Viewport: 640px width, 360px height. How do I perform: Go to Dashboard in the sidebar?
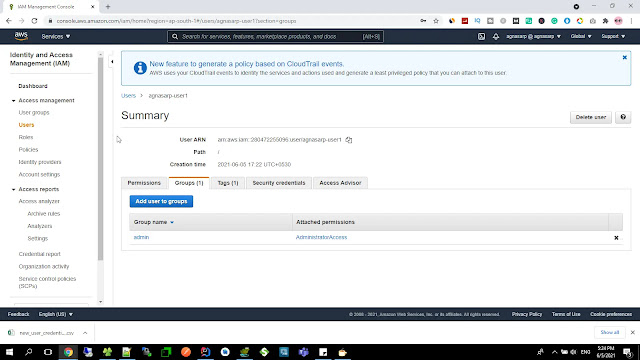click(33, 86)
